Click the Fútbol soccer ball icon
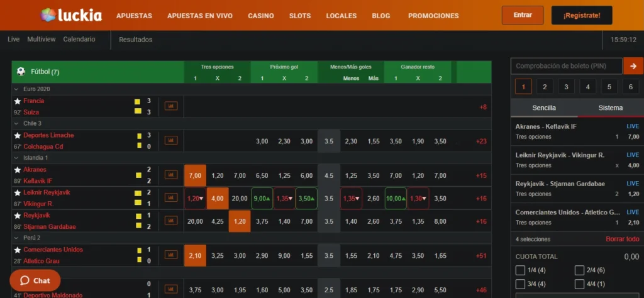The image size is (644, 298). 21,72
